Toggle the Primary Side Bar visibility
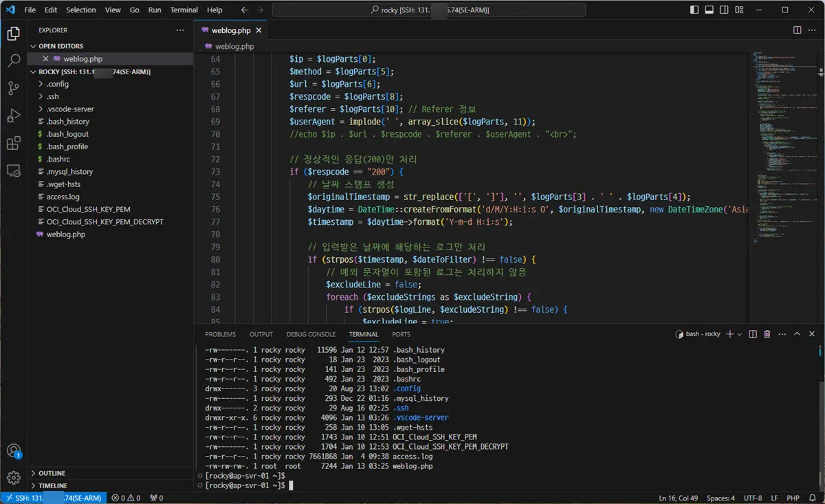 click(695, 10)
